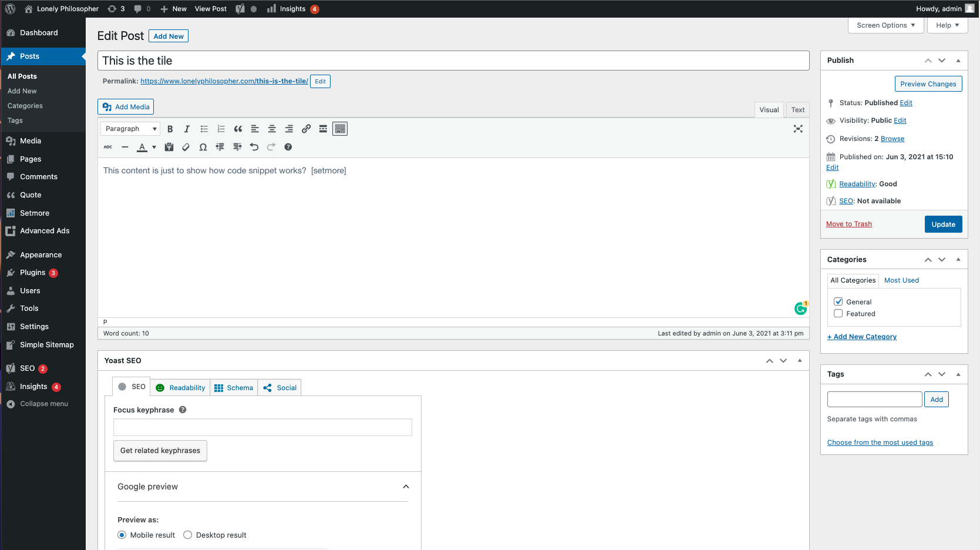Switch to Visual editor tab
The width and height of the screenshot is (980, 550).
(769, 110)
